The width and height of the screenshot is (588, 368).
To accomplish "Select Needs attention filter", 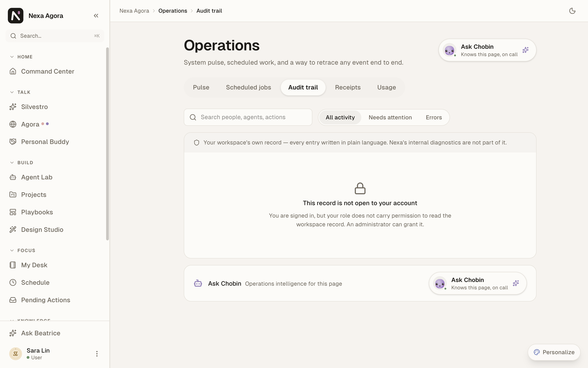I will [x=390, y=118].
